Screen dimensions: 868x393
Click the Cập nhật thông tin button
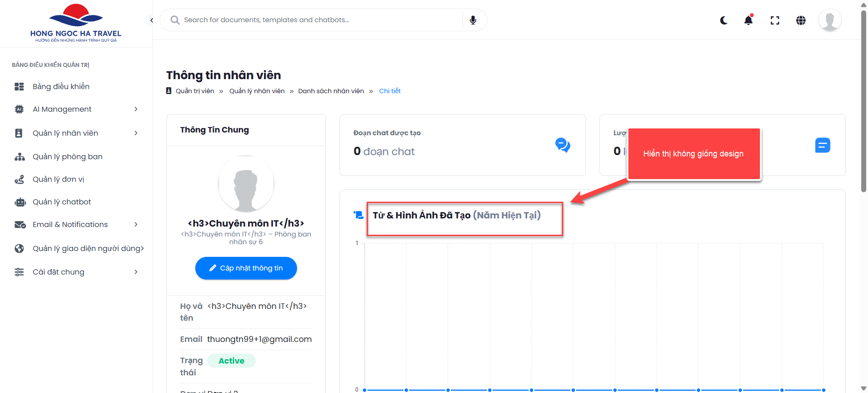click(246, 268)
